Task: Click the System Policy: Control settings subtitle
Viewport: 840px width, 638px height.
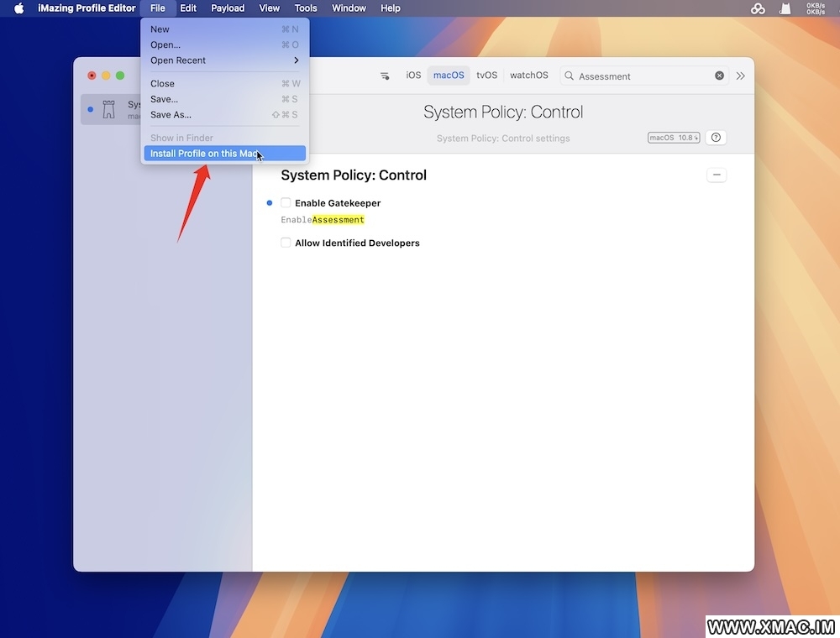Action: pos(503,138)
